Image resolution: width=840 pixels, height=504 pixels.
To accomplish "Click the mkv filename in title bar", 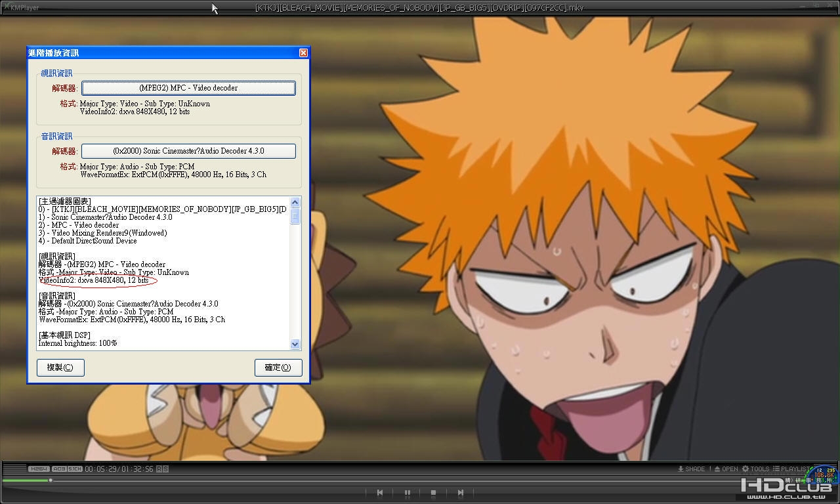I will [x=419, y=8].
